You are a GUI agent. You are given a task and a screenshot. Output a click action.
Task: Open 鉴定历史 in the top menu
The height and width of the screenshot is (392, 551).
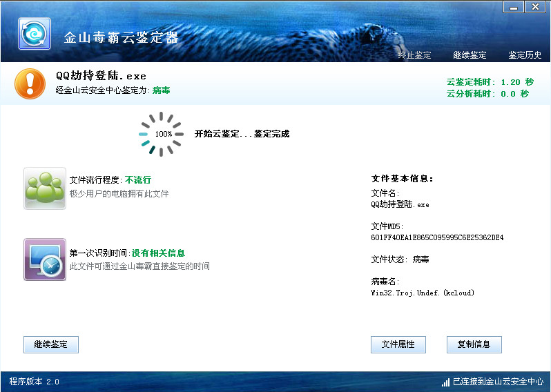525,55
